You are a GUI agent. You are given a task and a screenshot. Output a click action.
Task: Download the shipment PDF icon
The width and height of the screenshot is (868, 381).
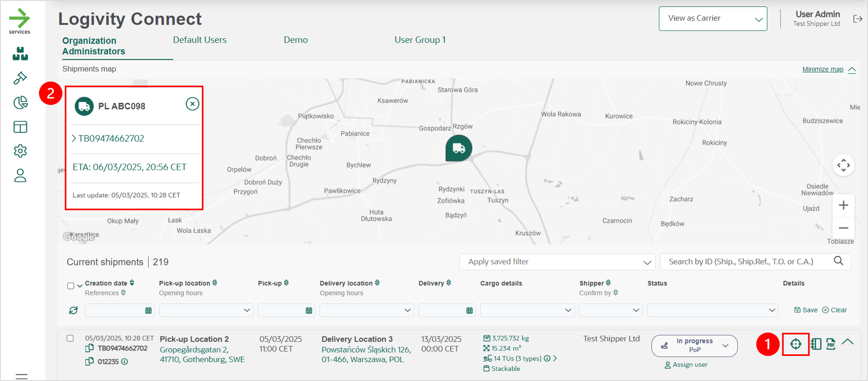[831, 344]
